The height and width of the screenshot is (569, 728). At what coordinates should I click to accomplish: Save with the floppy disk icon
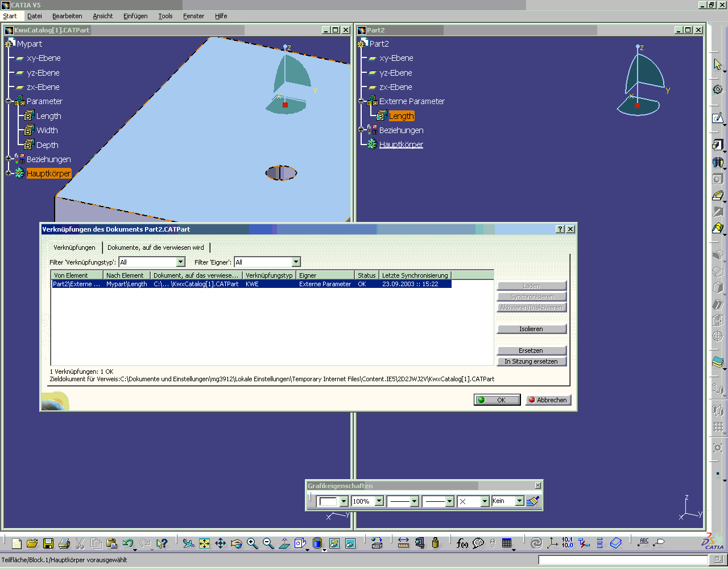pyautogui.click(x=48, y=543)
